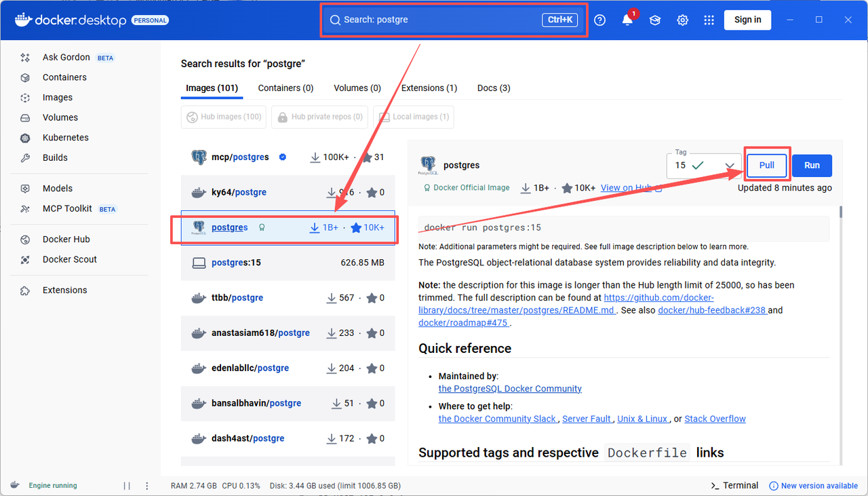Click the description panel vertical scrollbar
Image resolution: width=868 pixels, height=496 pixels.
click(x=841, y=212)
